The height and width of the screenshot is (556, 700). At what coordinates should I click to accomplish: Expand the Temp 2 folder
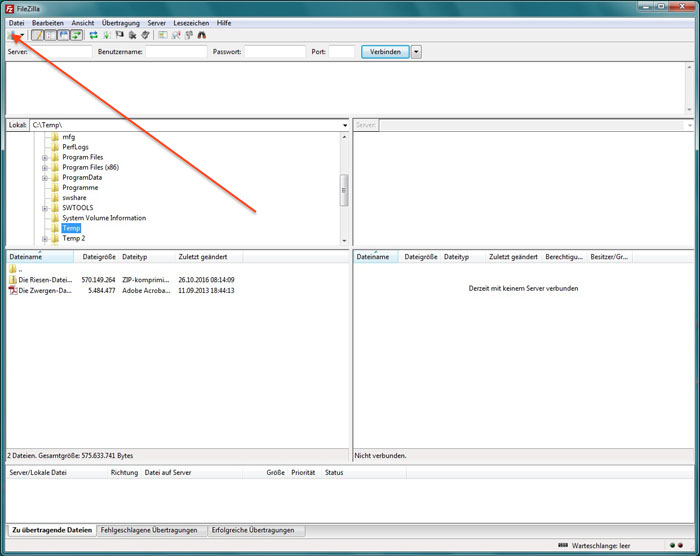pos(45,239)
